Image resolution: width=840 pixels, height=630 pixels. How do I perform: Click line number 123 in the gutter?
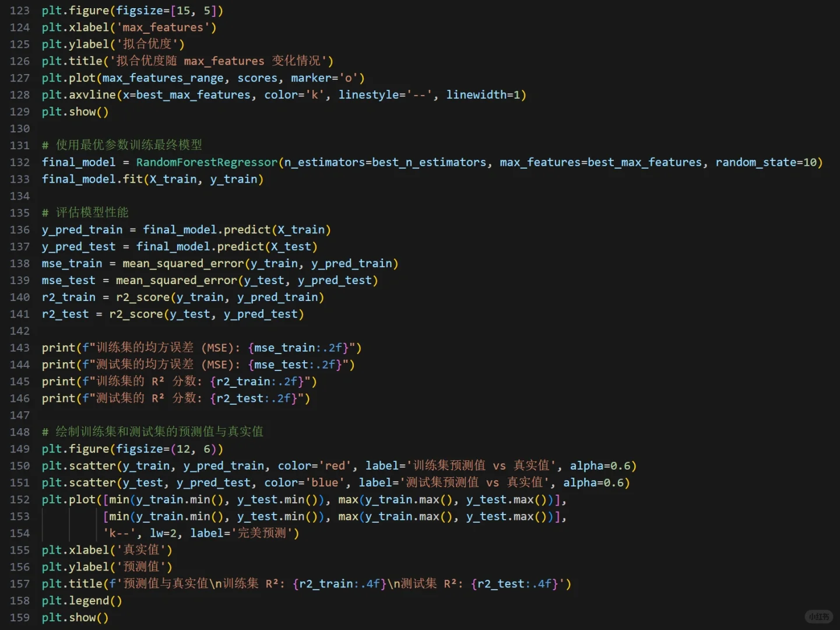pyautogui.click(x=19, y=10)
